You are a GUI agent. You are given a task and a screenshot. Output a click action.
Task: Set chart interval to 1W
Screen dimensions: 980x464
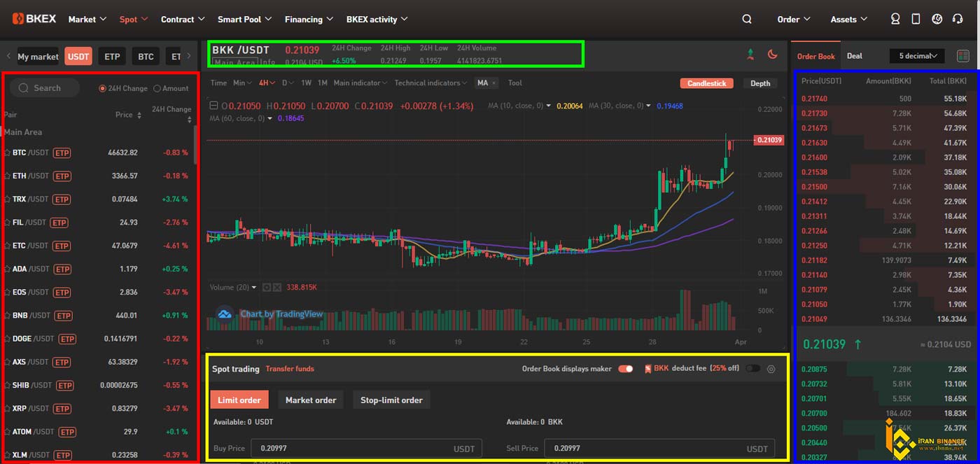pyautogui.click(x=306, y=83)
